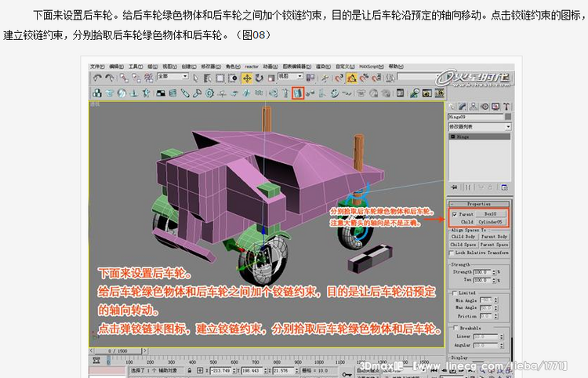Viewport: 588px width, 378px height.
Task: Click the Cylinder05 child pick button
Action: (490, 222)
